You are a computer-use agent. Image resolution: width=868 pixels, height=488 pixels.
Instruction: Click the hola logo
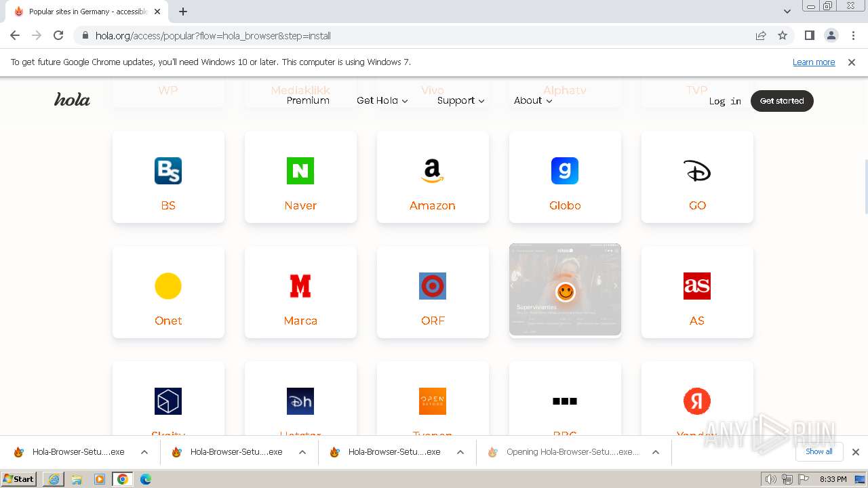click(x=72, y=100)
